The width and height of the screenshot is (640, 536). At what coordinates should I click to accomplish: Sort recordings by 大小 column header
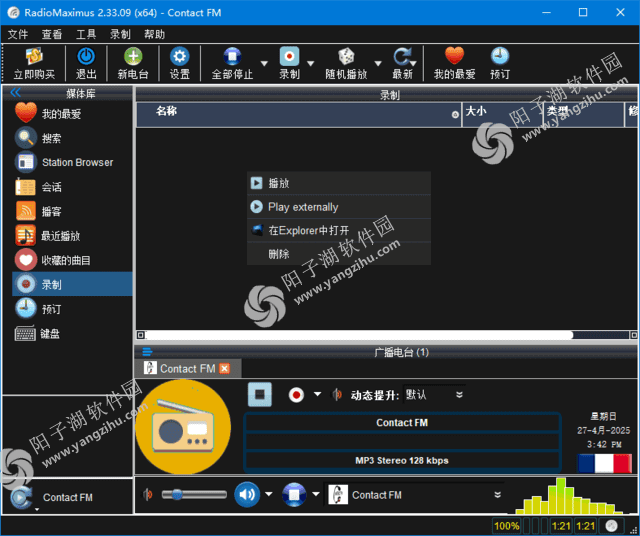click(x=502, y=114)
